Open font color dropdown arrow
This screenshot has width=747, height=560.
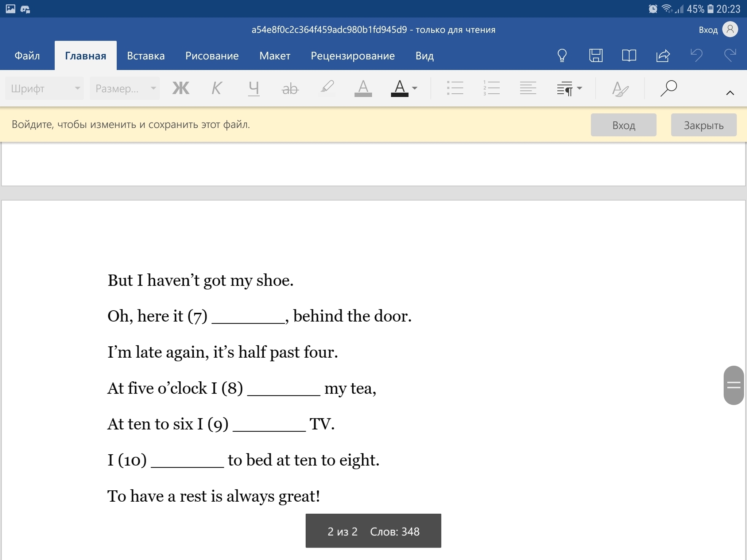[414, 88]
